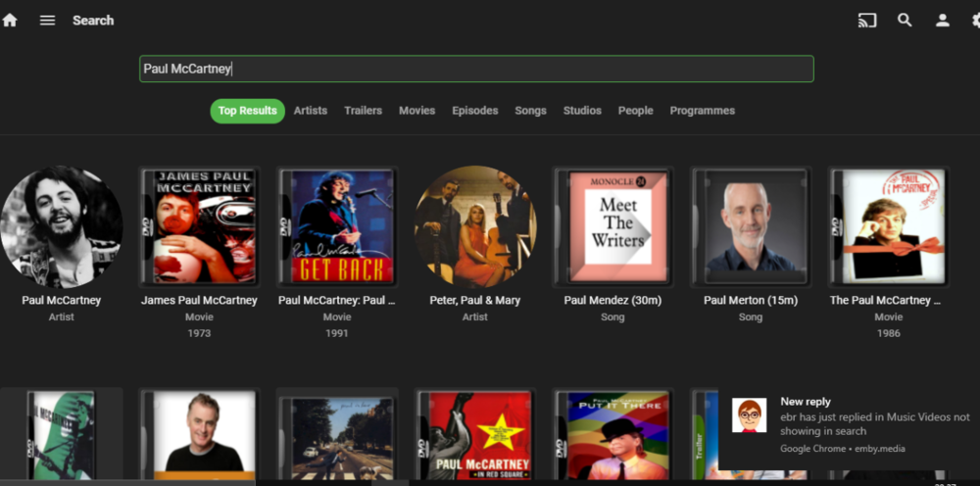Switch to the Episodes tab
The height and width of the screenshot is (486, 980).
click(475, 111)
